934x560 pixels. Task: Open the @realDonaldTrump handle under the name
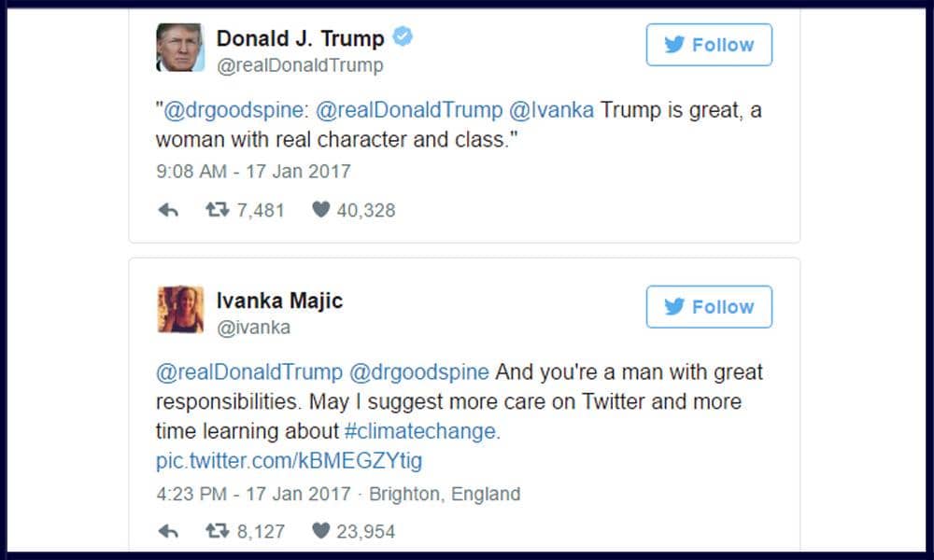pyautogui.click(x=300, y=65)
